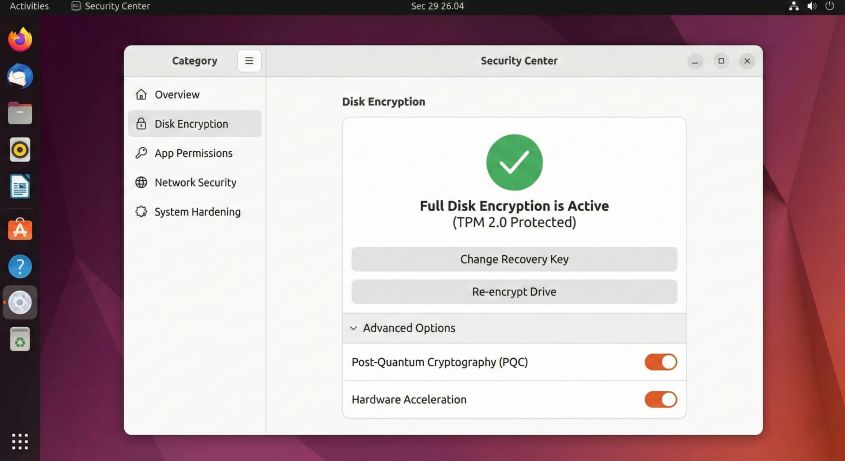845x461 pixels.
Task: Disable Post-Quantum Cryptography (PQC) switch
Action: [x=660, y=362]
